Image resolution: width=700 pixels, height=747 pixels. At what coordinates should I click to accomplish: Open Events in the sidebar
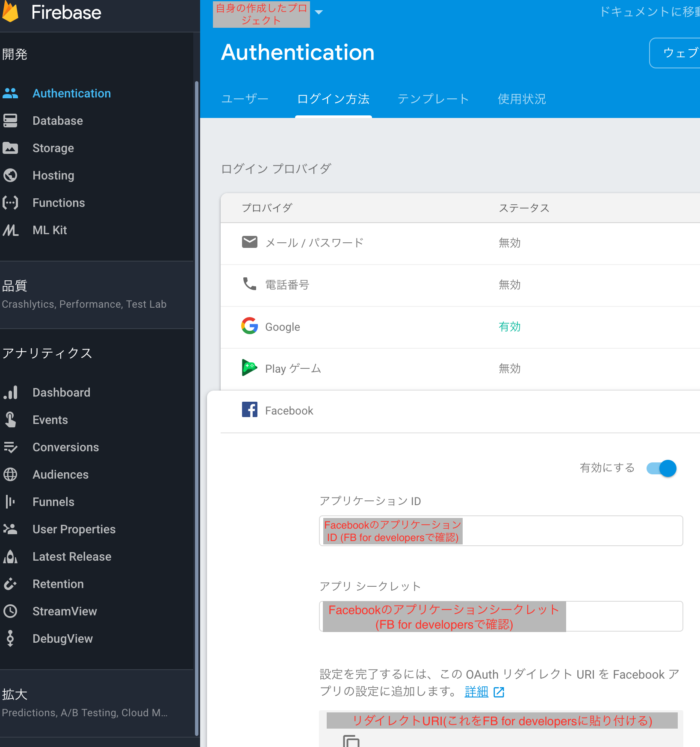coord(50,420)
